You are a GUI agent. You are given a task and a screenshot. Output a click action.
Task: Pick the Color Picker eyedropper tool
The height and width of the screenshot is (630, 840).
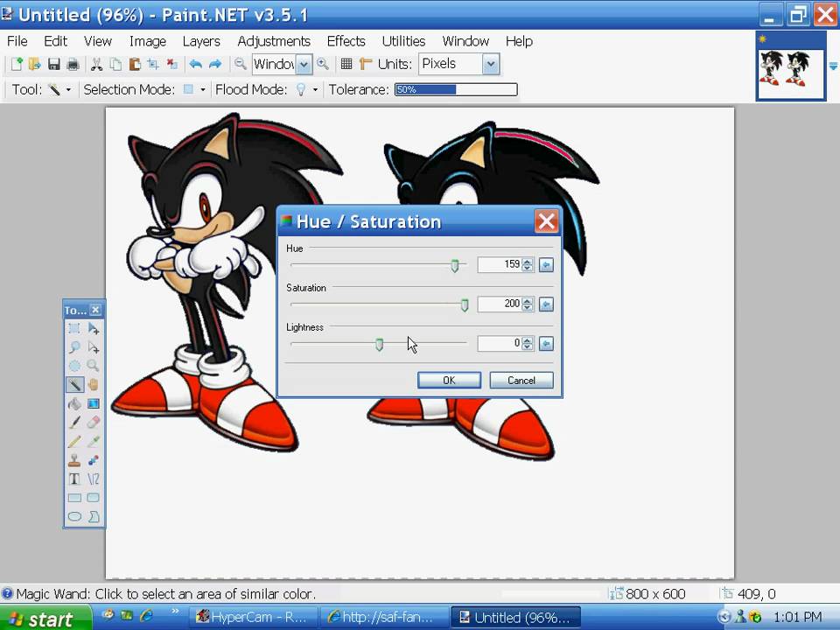(x=94, y=441)
